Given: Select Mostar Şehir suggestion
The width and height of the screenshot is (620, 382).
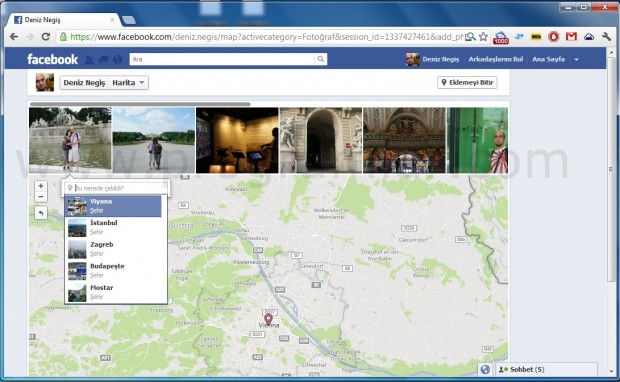Looking at the screenshot, I should [x=113, y=292].
